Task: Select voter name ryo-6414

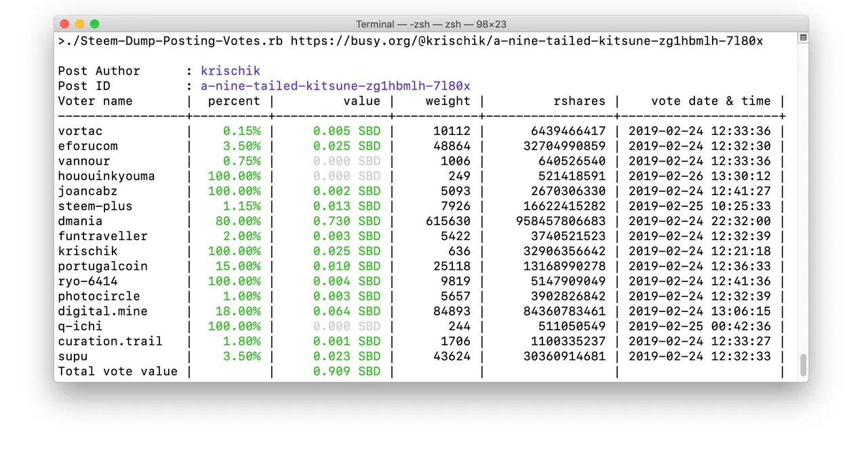Action: 87,281
